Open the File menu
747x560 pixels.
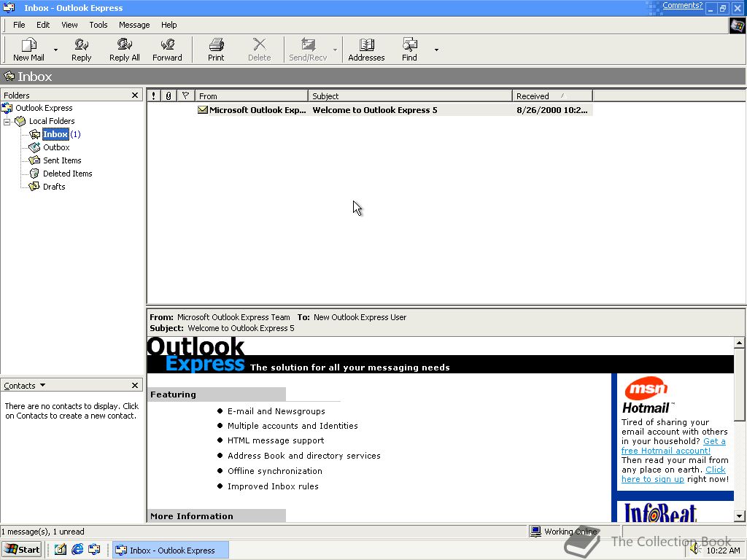tap(19, 25)
